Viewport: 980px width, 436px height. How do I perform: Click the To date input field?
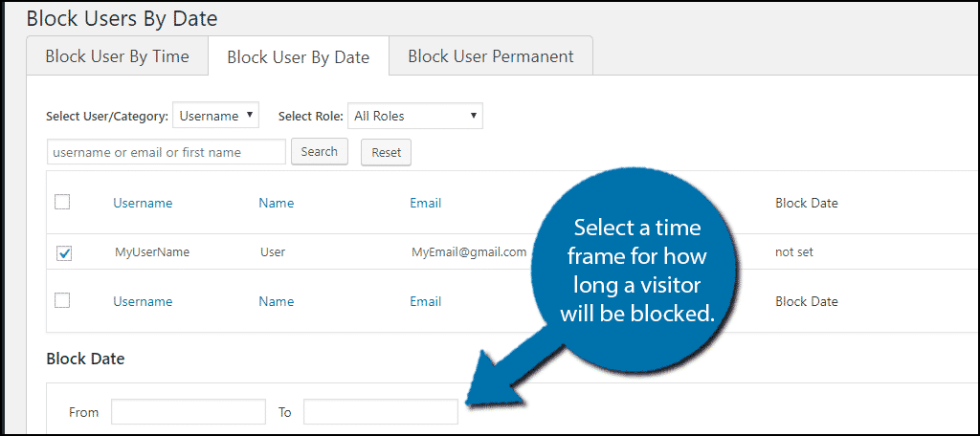pos(380,412)
